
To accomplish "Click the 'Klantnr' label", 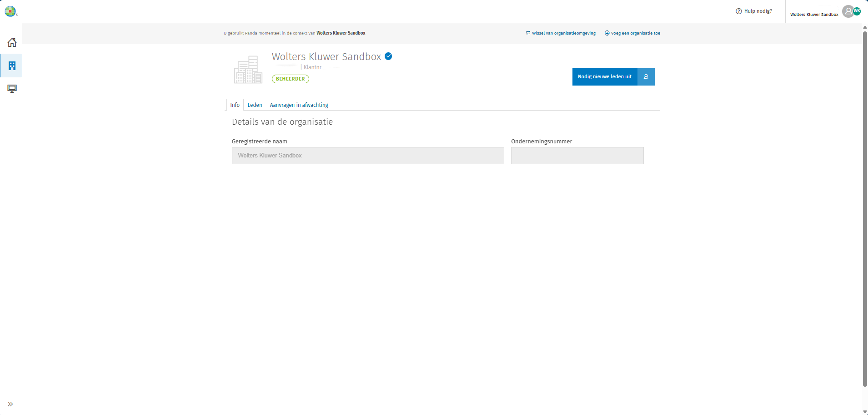I will 312,67.
